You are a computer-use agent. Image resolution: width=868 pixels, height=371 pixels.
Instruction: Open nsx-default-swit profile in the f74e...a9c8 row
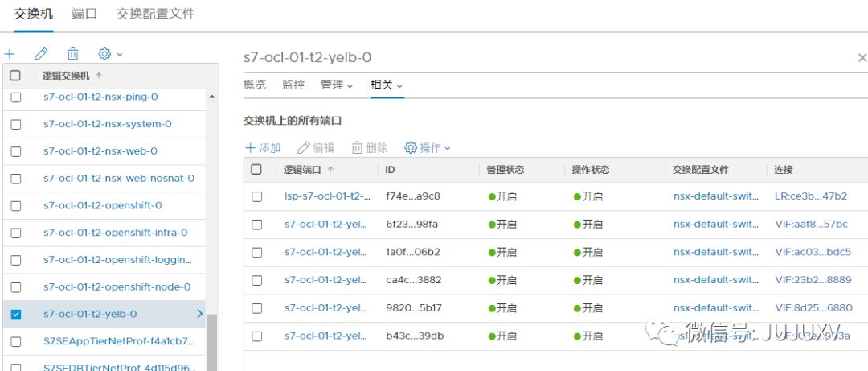point(716,196)
